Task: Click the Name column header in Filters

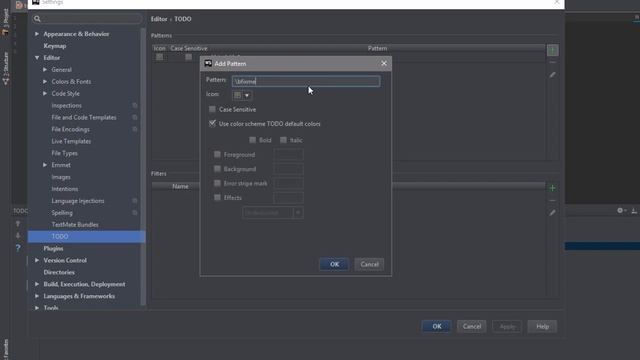Action: (x=180, y=186)
